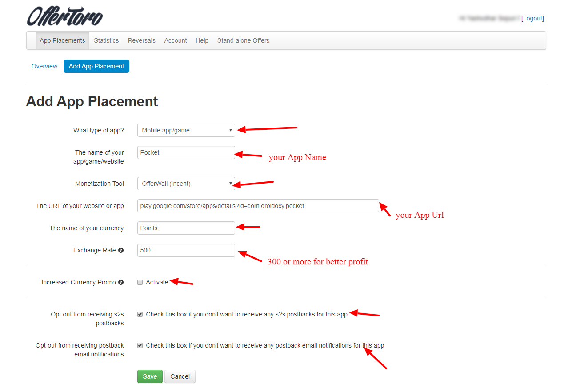Click the currency name field showing Points
The width and height of the screenshot is (572, 392).
pyautogui.click(x=186, y=228)
